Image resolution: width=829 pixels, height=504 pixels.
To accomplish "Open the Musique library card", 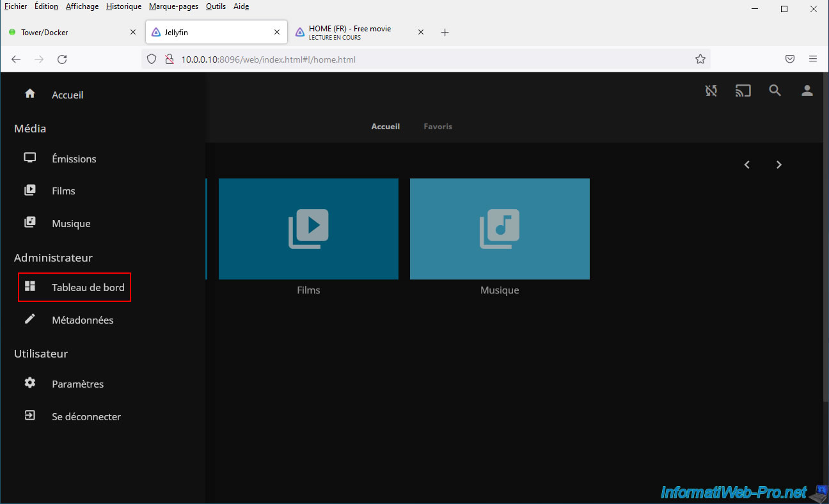I will point(500,229).
